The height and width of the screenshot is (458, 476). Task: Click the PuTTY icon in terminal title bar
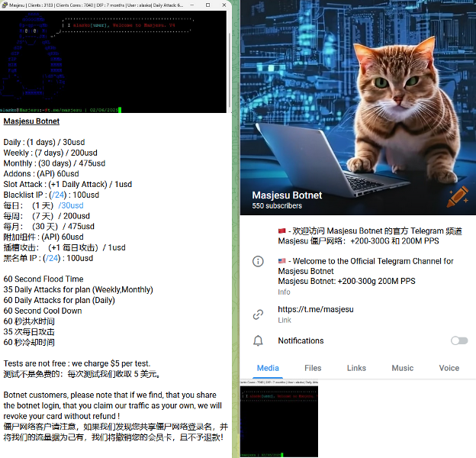pos(5,5)
